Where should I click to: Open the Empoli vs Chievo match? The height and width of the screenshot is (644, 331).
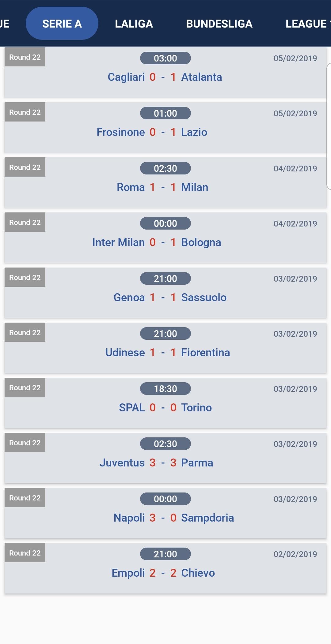[x=163, y=573]
